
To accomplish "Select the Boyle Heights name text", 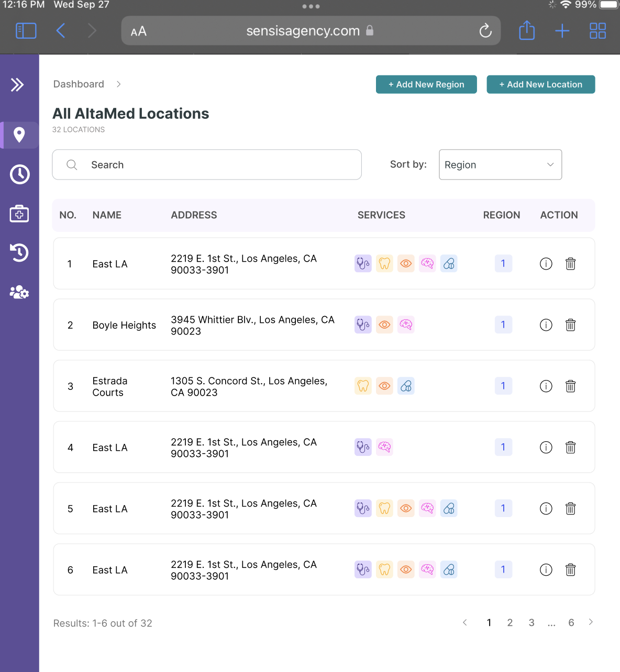I will pos(124,325).
